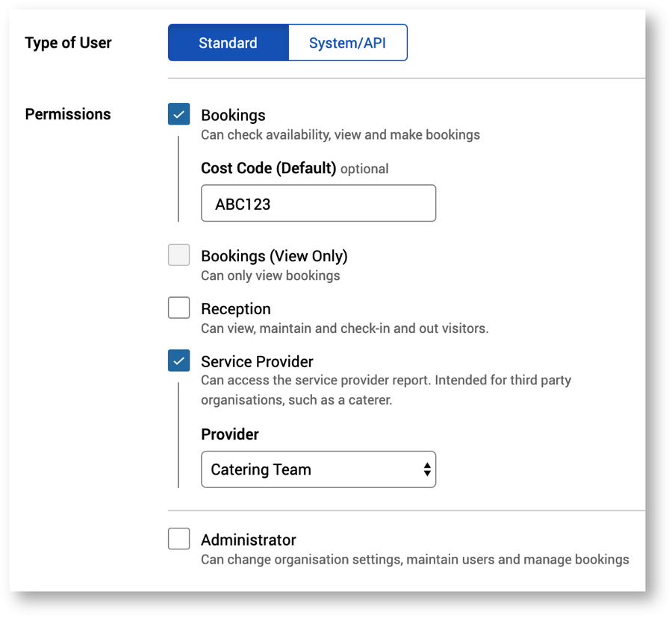Screen dimensions: 672x618
Task: Disable the Service Provider checkbox
Action: pyautogui.click(x=179, y=360)
